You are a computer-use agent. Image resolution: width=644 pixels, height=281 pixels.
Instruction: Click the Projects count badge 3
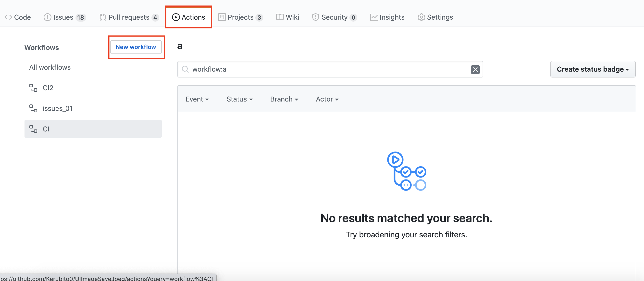pos(259,17)
